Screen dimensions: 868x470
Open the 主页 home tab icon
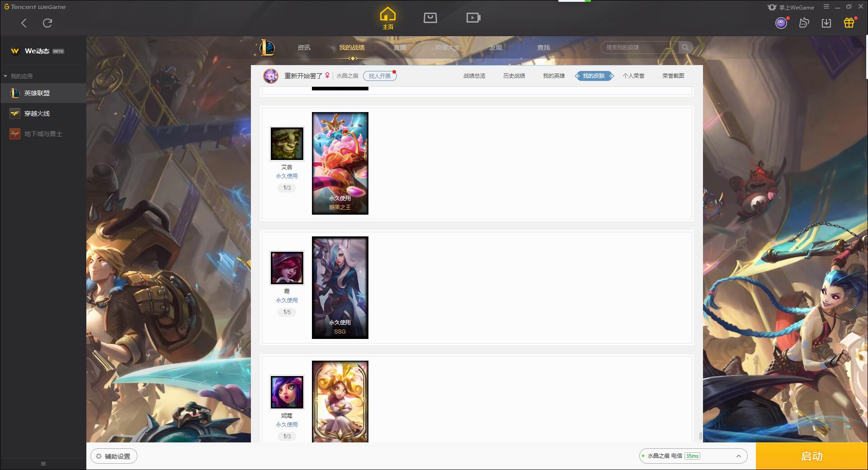388,19
